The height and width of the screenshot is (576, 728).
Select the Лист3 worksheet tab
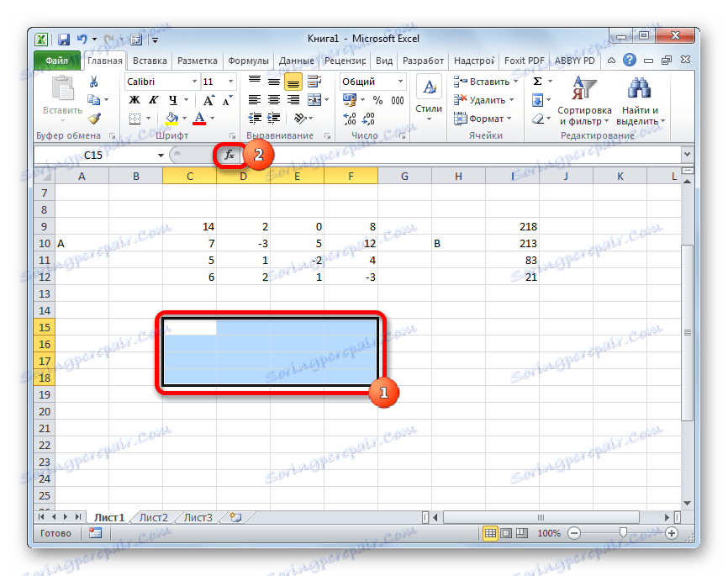(x=198, y=517)
